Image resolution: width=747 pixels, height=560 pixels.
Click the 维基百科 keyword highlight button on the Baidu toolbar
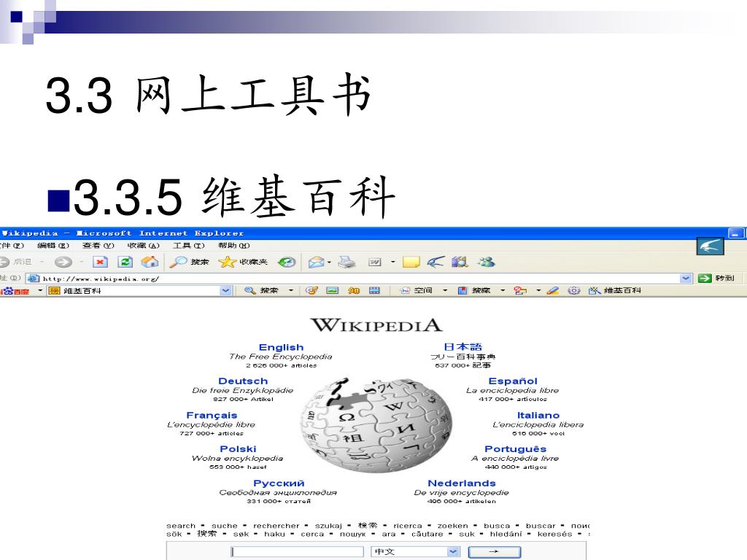coord(615,290)
